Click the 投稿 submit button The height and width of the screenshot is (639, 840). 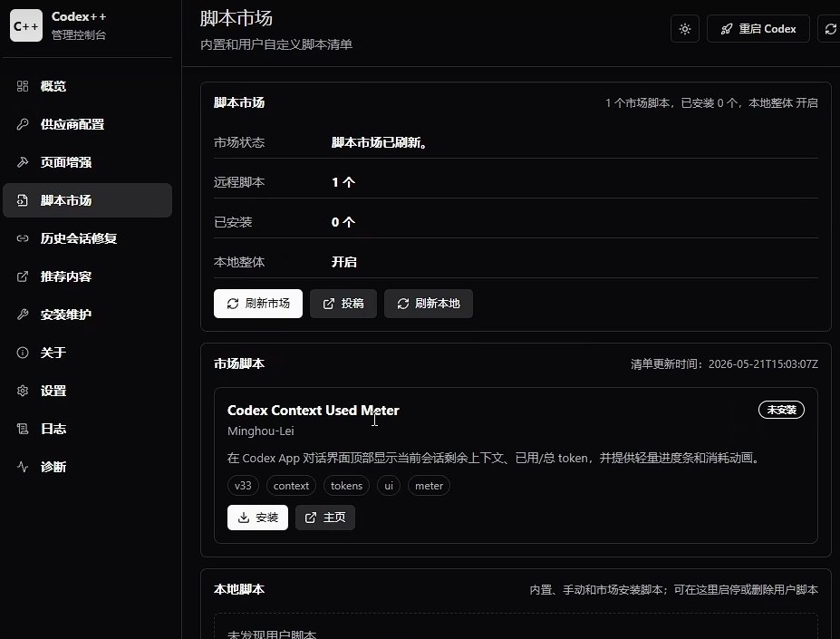coord(343,304)
